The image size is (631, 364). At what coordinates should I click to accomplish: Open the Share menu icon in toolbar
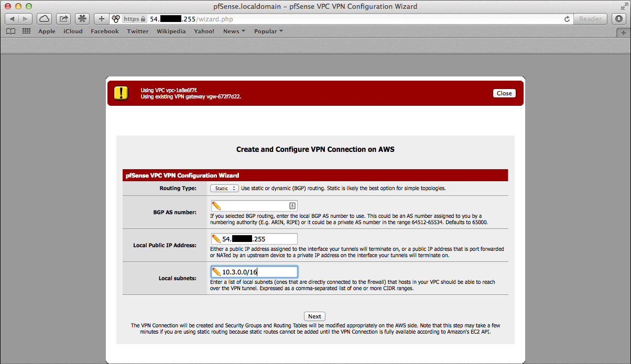coord(64,19)
